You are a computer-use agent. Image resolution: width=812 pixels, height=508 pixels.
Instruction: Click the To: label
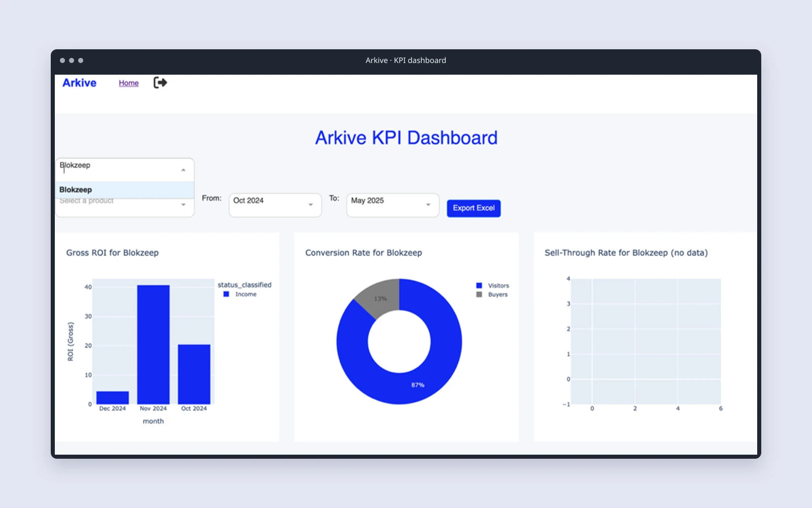[334, 198]
